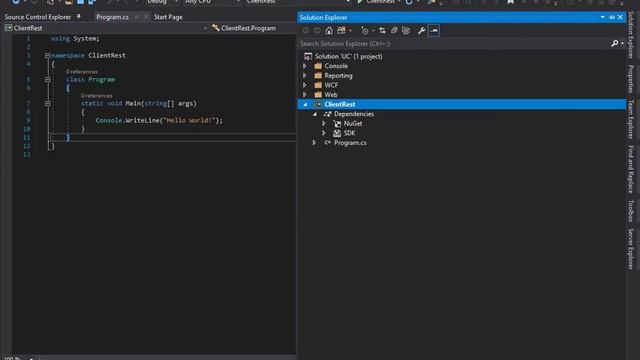Open Find and Replace side tab
Screen dimensions: 640x360
point(631,169)
